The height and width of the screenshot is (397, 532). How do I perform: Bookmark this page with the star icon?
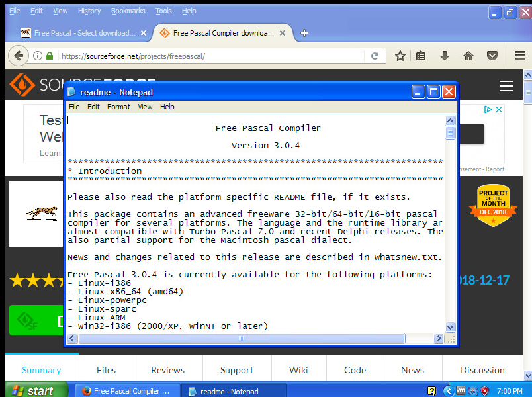tap(400, 56)
